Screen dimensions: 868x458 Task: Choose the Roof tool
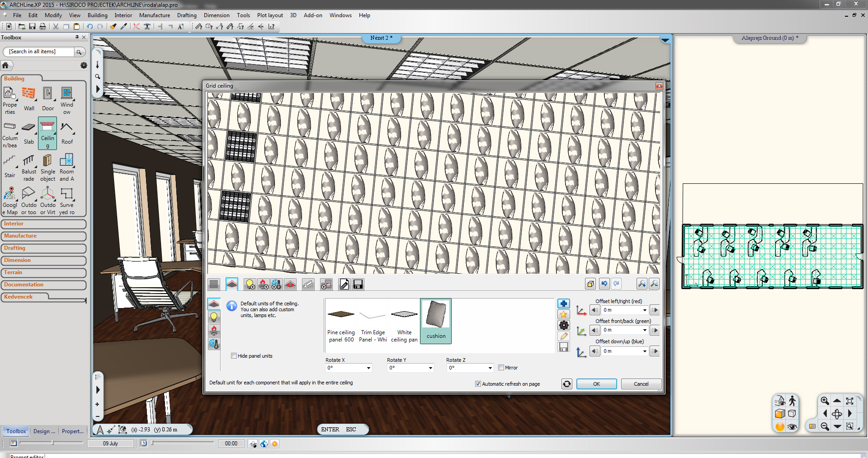[67, 133]
